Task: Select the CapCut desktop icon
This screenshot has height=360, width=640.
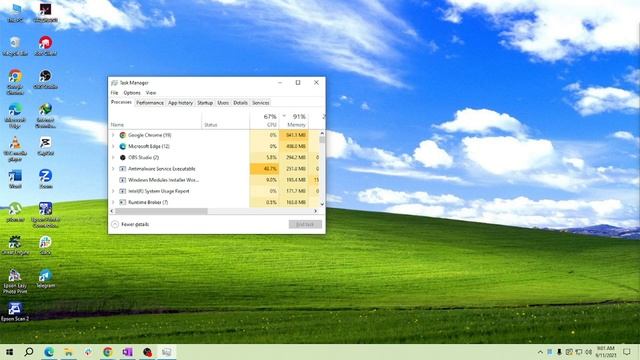Action: click(x=45, y=146)
